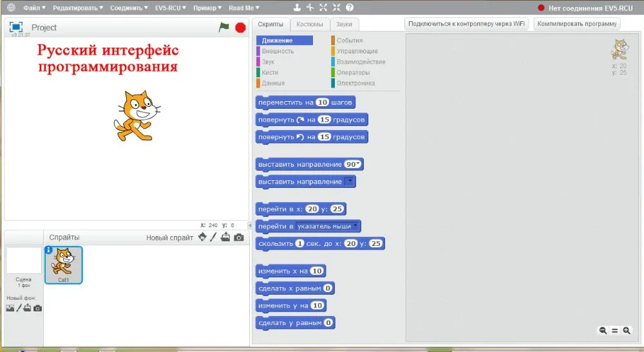This screenshot has height=352, width=644.
Task: Switch to the Костюмы tab
Action: [310, 24]
